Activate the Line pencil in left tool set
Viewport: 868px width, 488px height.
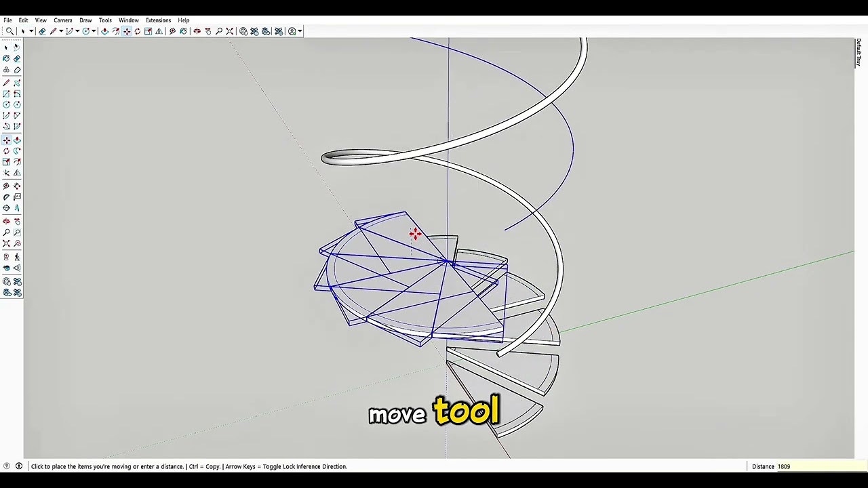[6, 83]
